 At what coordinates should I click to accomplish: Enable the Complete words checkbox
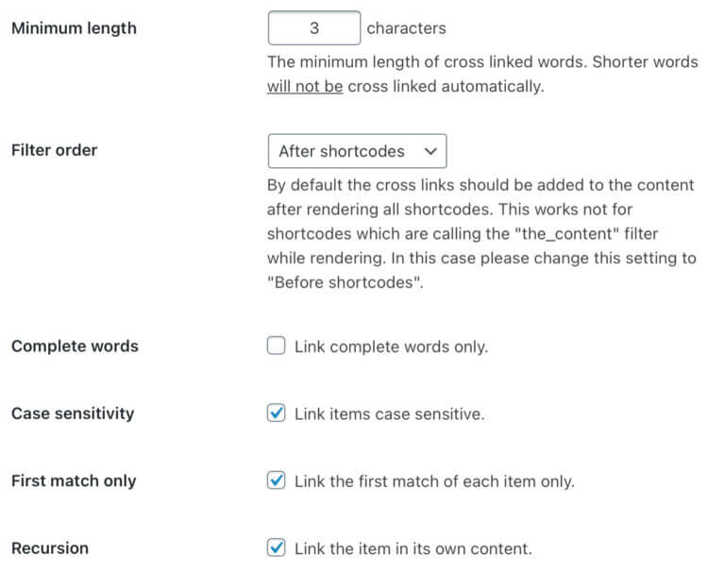coord(276,345)
